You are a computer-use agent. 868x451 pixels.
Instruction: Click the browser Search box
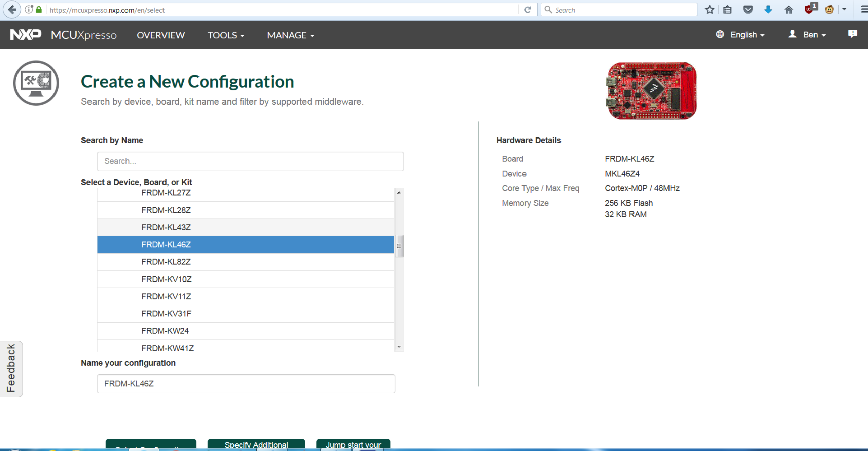click(619, 10)
